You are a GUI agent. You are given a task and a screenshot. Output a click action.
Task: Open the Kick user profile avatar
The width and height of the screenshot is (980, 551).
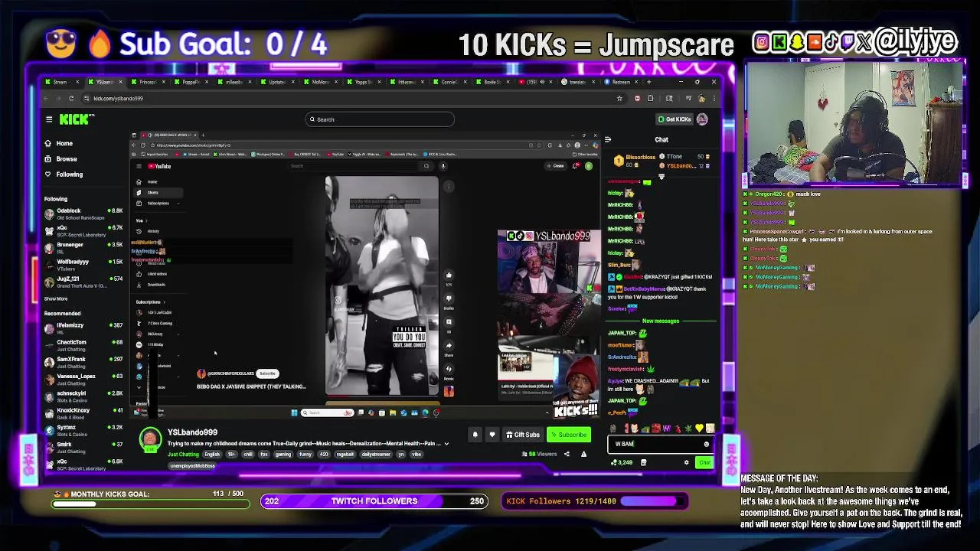702,119
